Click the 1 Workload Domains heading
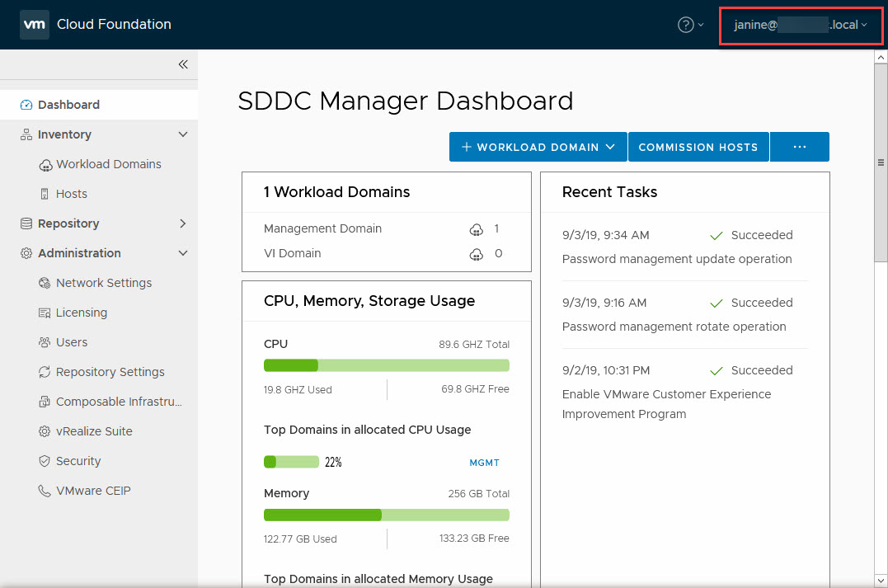The image size is (888, 588). pos(337,192)
